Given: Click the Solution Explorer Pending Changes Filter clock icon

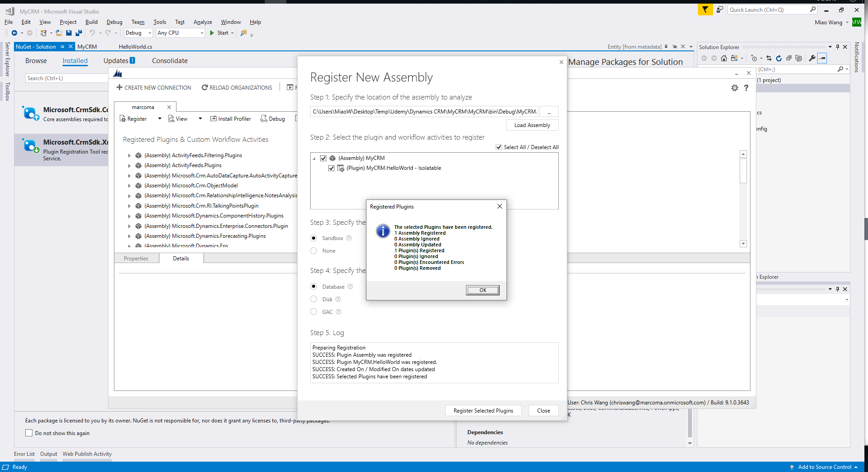Looking at the screenshot, I should 754,58.
